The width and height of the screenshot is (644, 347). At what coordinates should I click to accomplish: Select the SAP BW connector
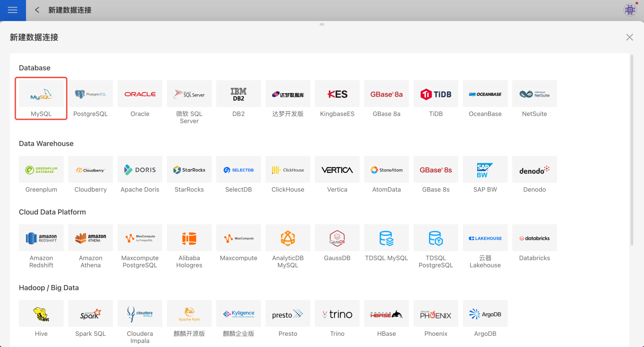(485, 170)
